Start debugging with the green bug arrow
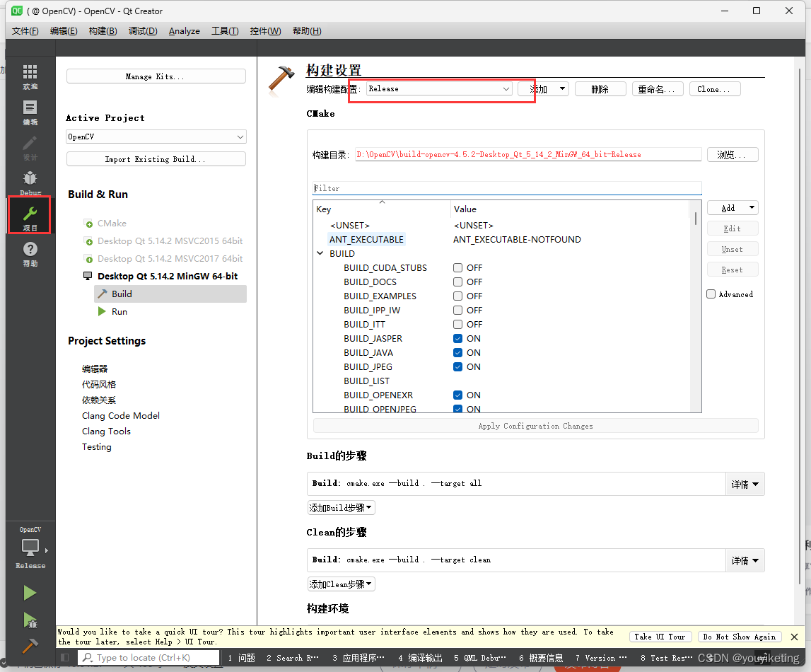This screenshot has width=811, height=672. (30, 620)
